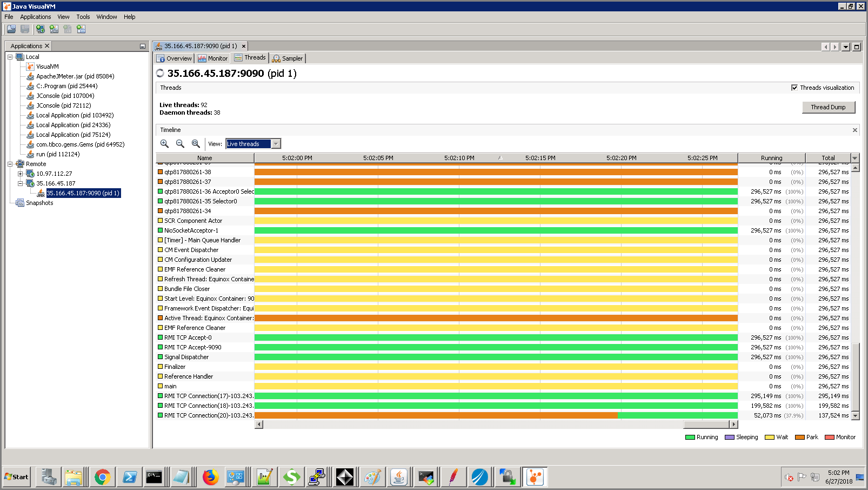The width and height of the screenshot is (868, 490).
Task: Click the timeline scrollbar right arrow
Action: (x=733, y=425)
